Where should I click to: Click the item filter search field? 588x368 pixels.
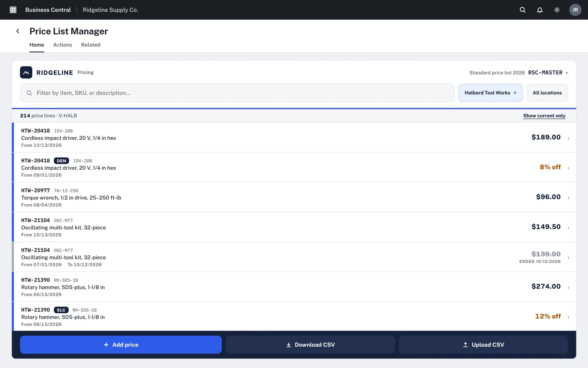237,93
